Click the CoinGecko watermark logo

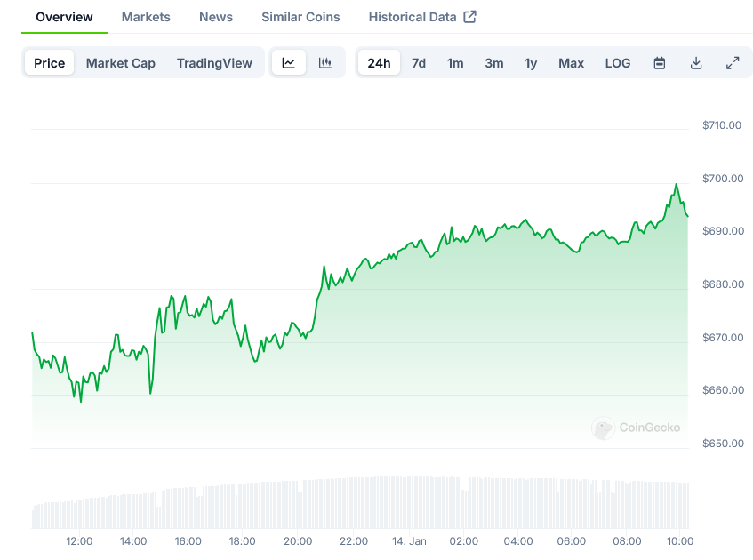tap(604, 428)
